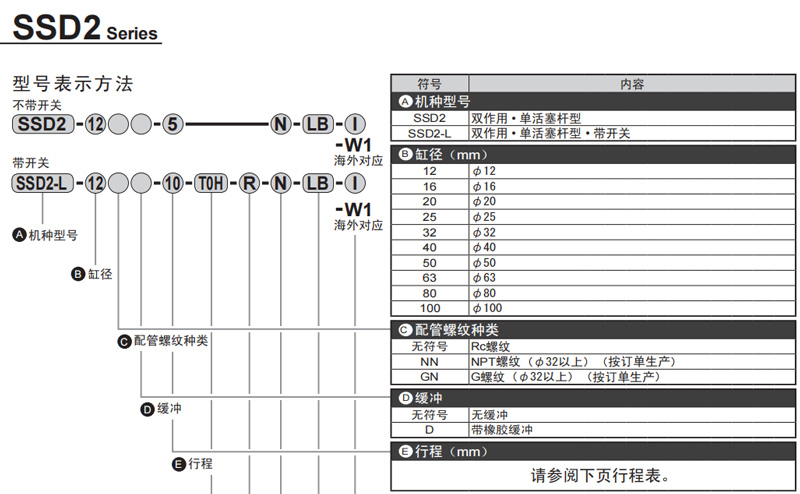The width and height of the screenshot is (800, 494).
Task: Select the R pill in the 带开关 row
Action: pyautogui.click(x=250, y=184)
